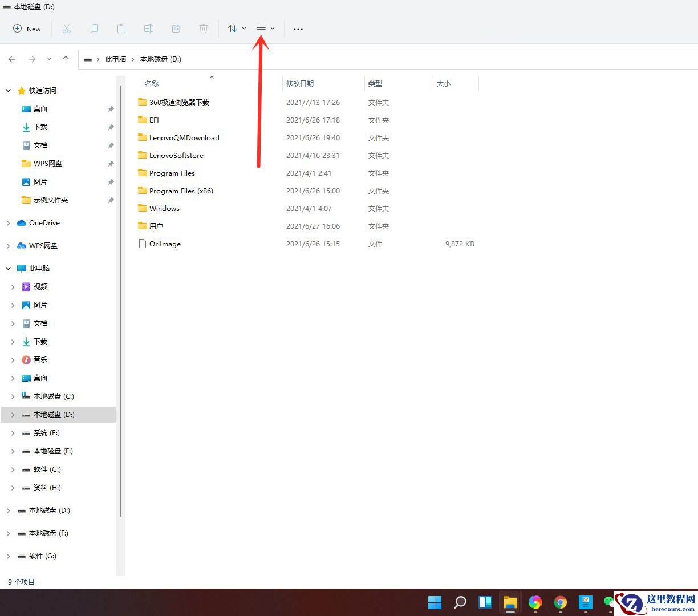This screenshot has width=698, height=616.
Task: Toggle the 名称 column sort order
Action: (151, 83)
